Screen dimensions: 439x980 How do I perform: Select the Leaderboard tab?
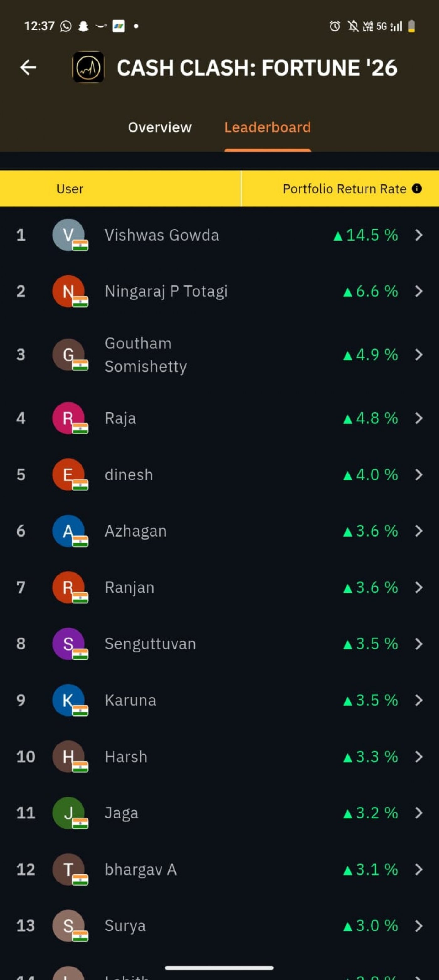(267, 127)
